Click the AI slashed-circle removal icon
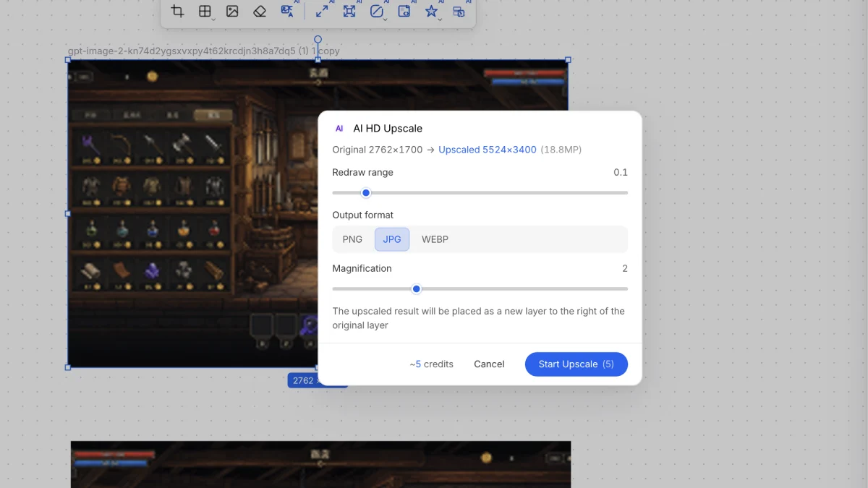This screenshot has height=488, width=868. point(376,11)
